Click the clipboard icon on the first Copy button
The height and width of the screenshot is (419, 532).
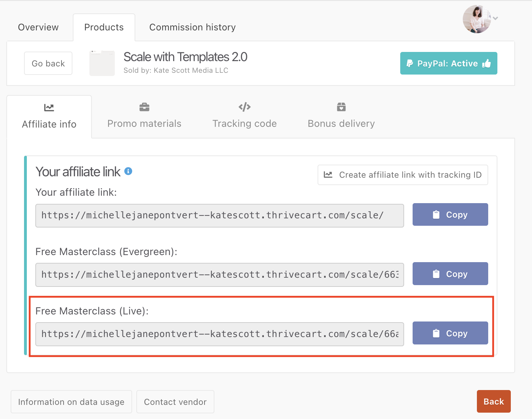click(x=436, y=214)
